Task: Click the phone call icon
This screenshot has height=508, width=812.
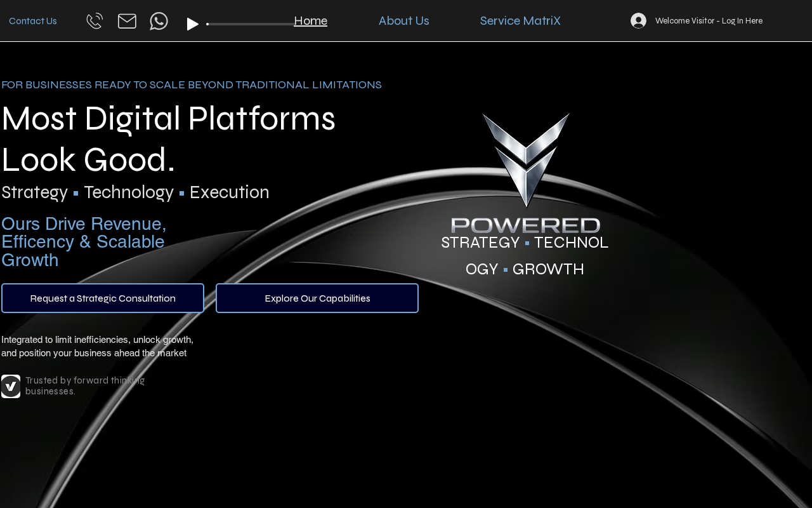Action: [x=95, y=21]
